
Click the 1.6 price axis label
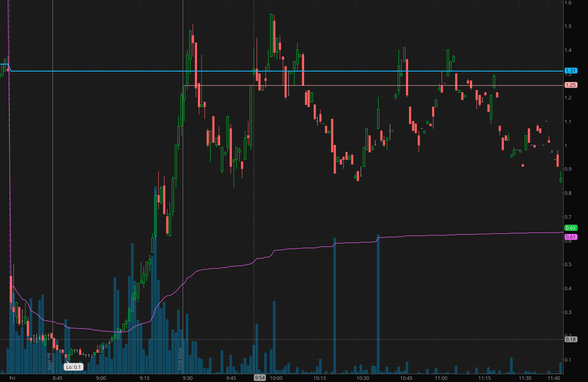[x=568, y=3]
